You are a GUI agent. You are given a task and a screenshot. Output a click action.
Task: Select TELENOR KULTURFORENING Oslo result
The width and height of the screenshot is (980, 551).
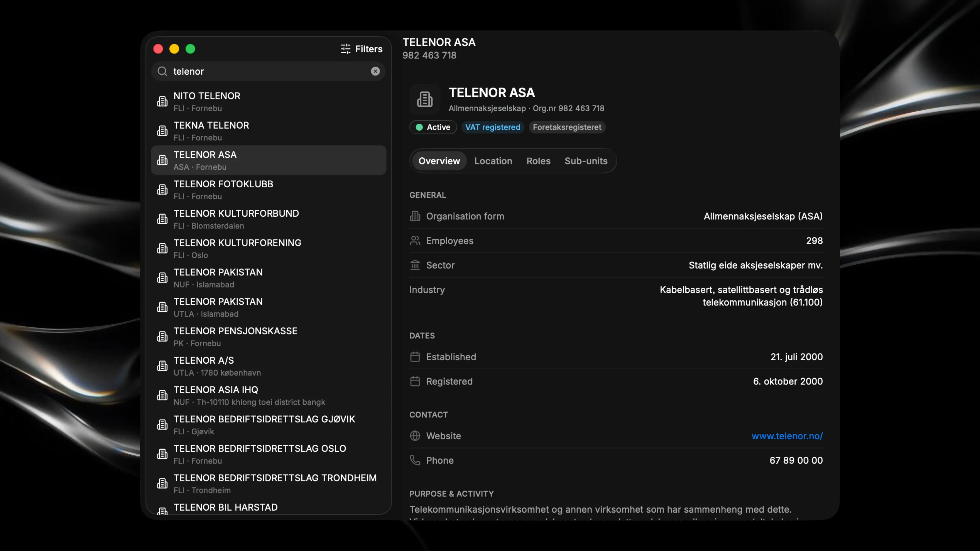(269, 248)
